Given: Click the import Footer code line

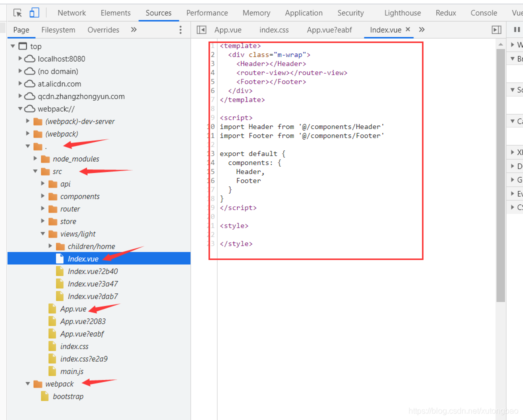Looking at the screenshot, I should pos(302,136).
